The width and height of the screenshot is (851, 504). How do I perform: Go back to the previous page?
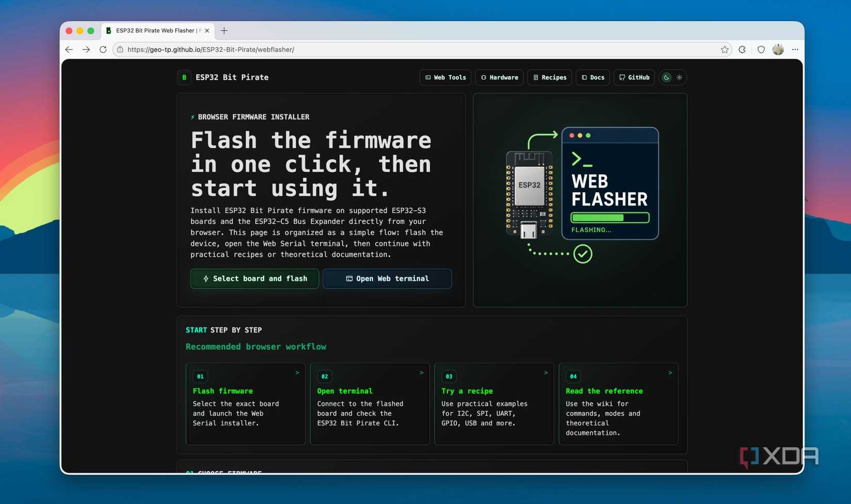pos(69,49)
